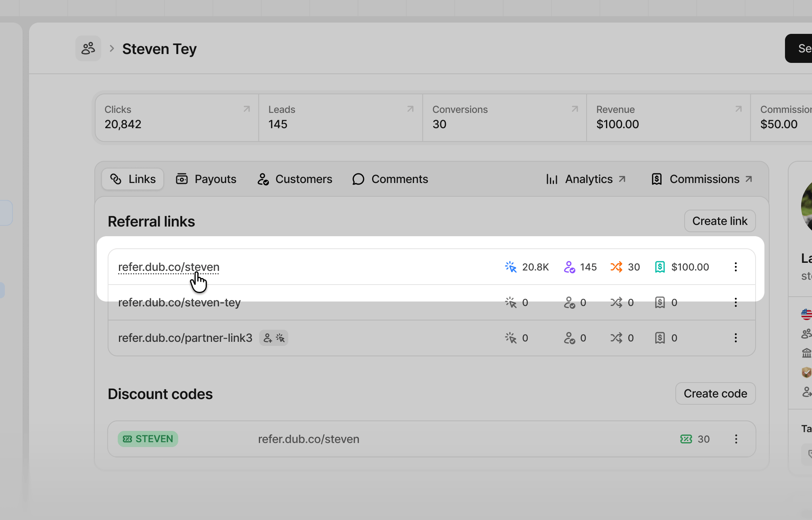The height and width of the screenshot is (520, 812).
Task: Switch to the Comments tab
Action: click(x=390, y=179)
